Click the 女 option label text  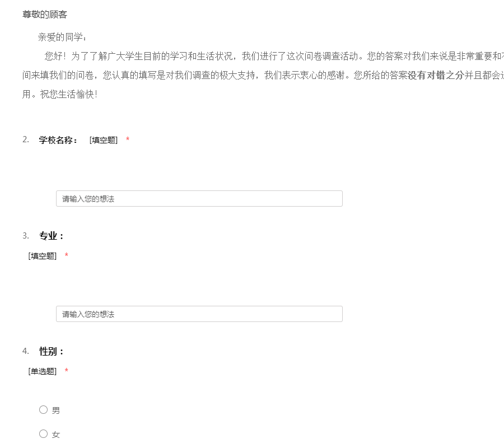(x=55, y=435)
